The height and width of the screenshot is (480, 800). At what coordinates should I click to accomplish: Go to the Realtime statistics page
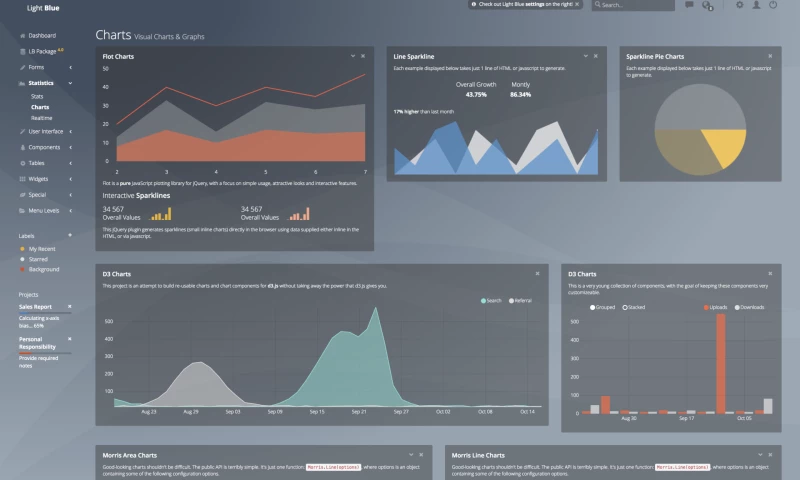tap(41, 118)
